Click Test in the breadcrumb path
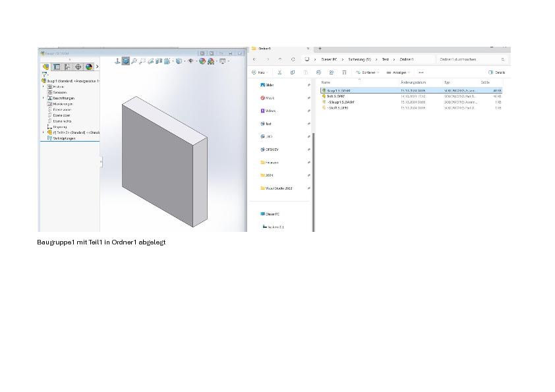 tap(385, 59)
